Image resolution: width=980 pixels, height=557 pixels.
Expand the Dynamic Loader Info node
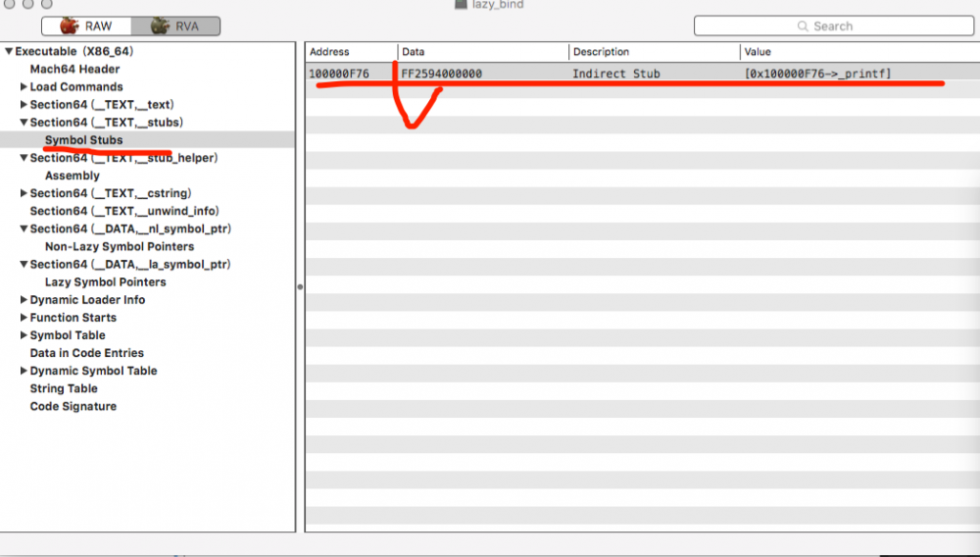(x=24, y=300)
